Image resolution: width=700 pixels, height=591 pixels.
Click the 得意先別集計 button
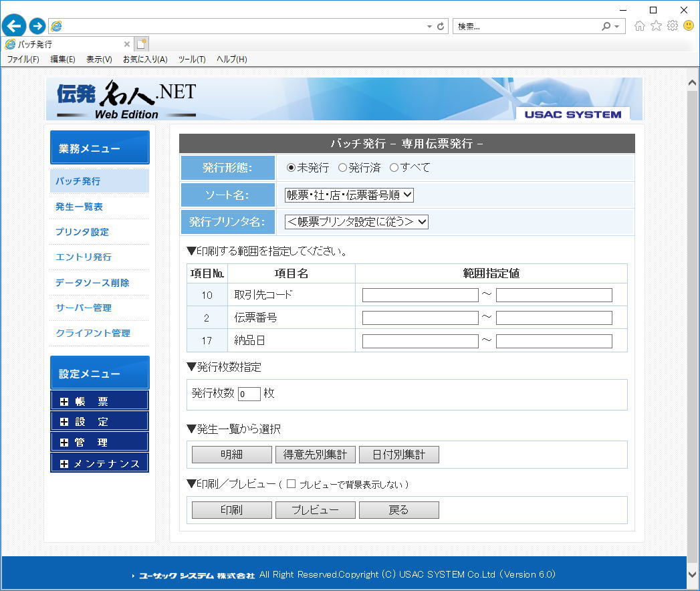pyautogui.click(x=315, y=455)
